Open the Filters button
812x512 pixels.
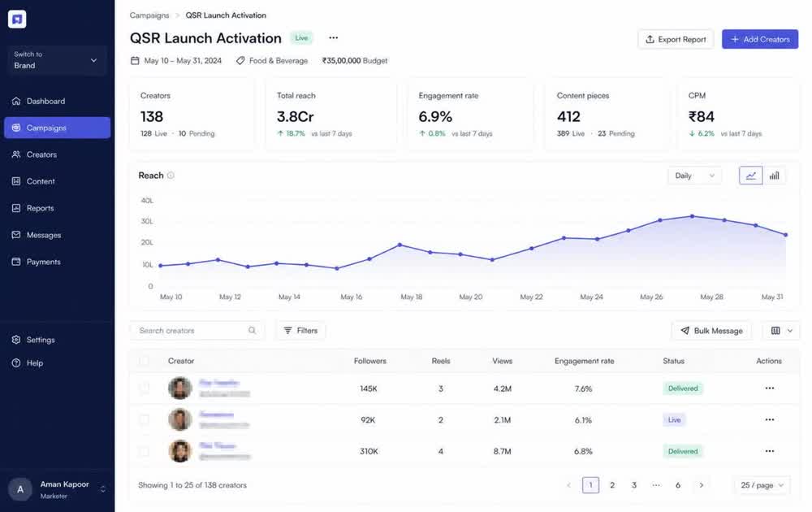(300, 330)
